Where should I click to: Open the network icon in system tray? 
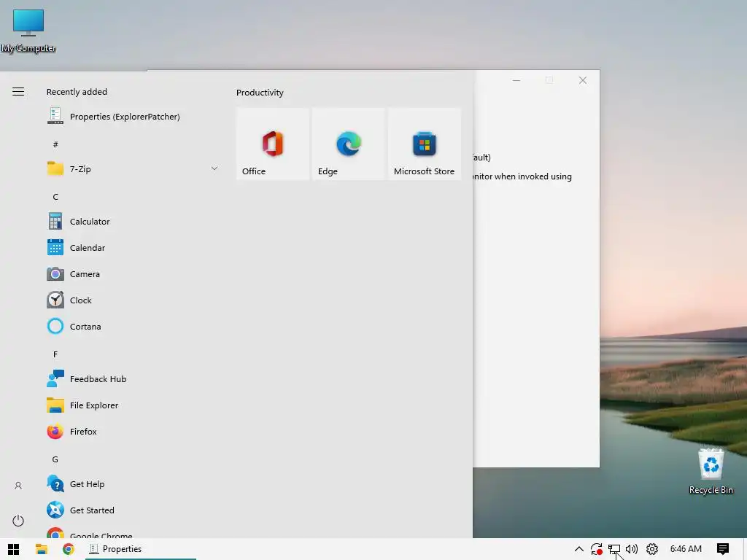[x=614, y=549]
